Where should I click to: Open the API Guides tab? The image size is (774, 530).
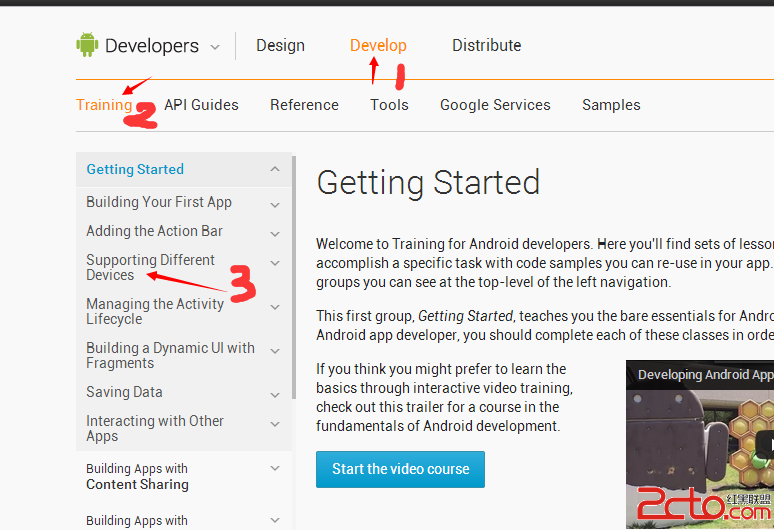(201, 105)
